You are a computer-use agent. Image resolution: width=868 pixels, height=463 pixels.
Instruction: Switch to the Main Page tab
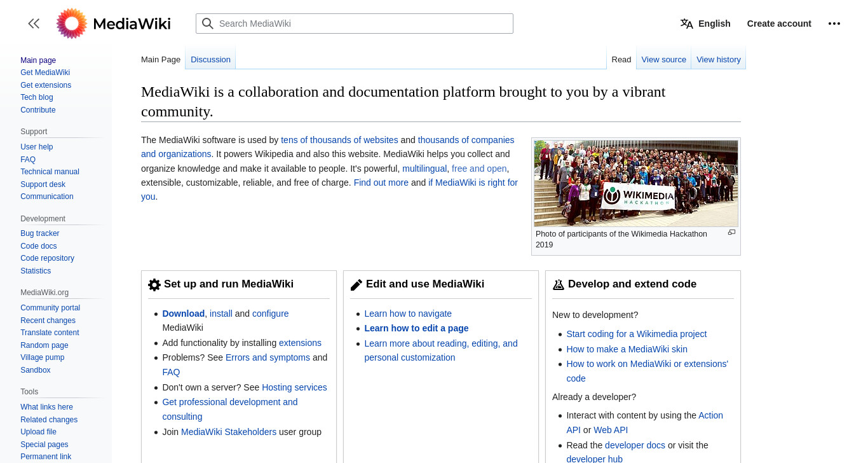point(161,59)
